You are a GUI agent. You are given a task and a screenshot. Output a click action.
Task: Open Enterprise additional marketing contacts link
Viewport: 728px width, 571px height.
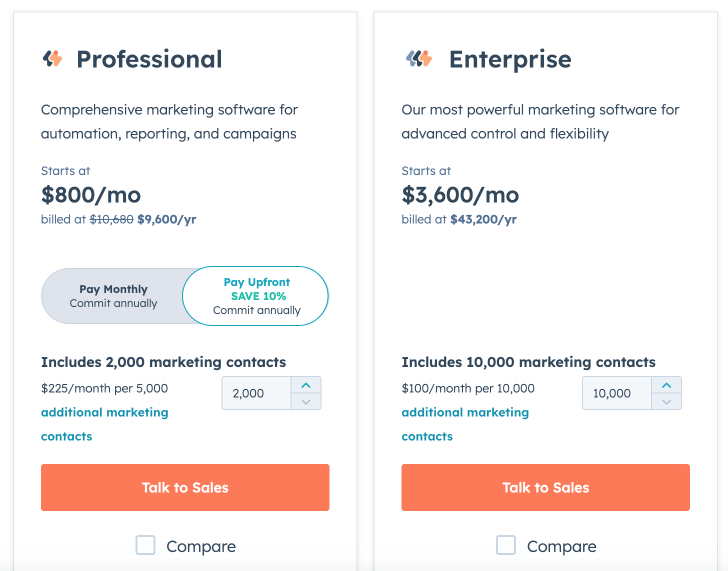[465, 424]
